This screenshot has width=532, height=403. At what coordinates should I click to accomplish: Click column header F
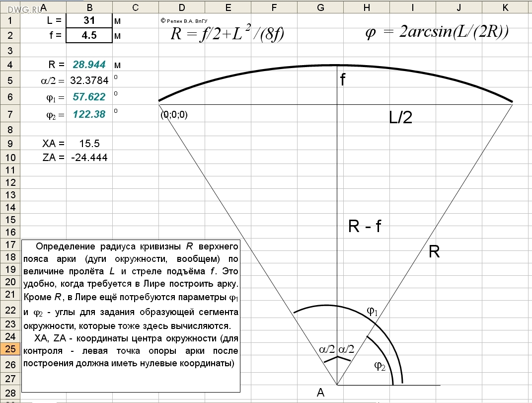(274, 7)
